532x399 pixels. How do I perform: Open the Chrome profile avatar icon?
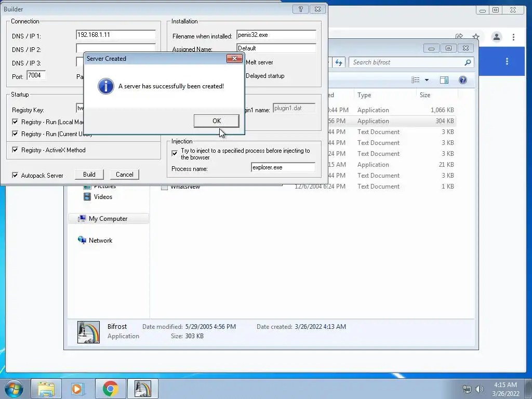click(x=496, y=37)
